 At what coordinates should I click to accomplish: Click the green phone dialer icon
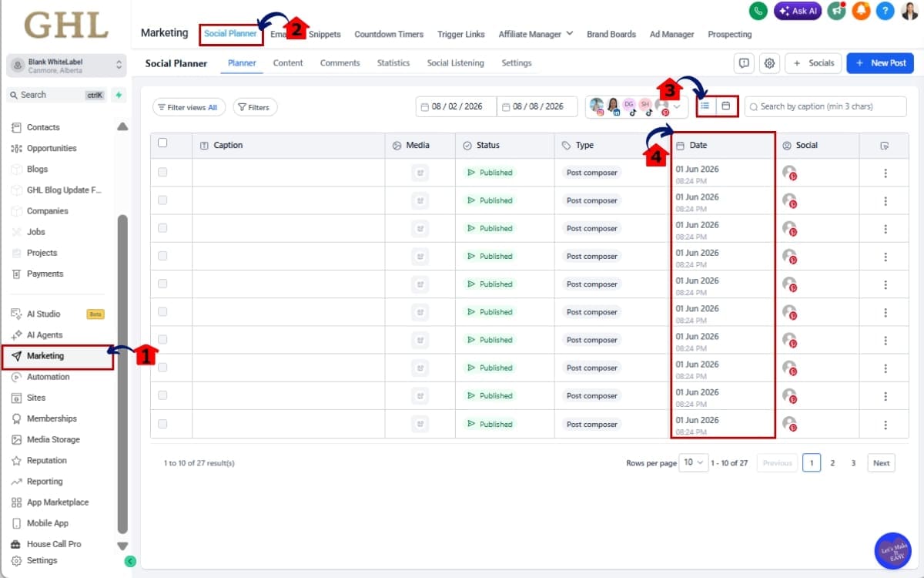pyautogui.click(x=758, y=11)
